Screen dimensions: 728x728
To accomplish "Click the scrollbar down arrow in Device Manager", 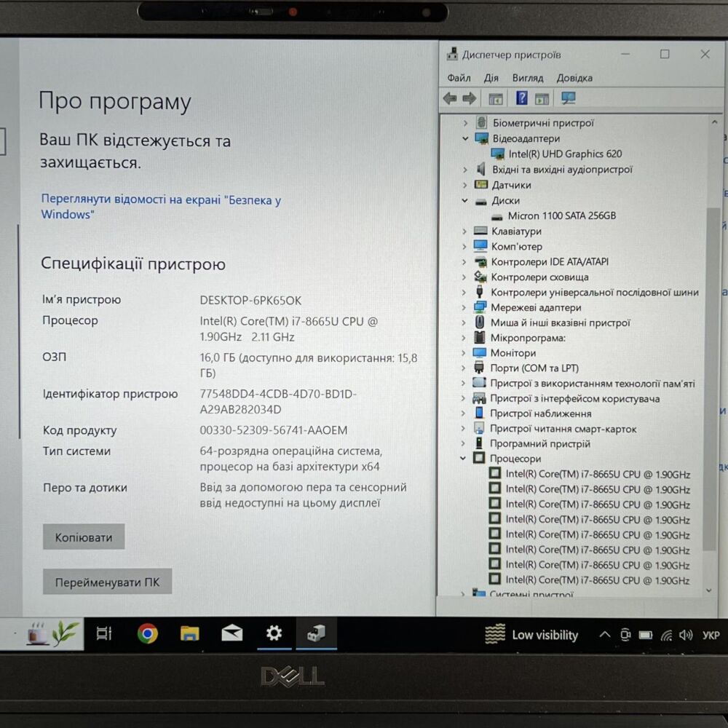I will click(708, 590).
